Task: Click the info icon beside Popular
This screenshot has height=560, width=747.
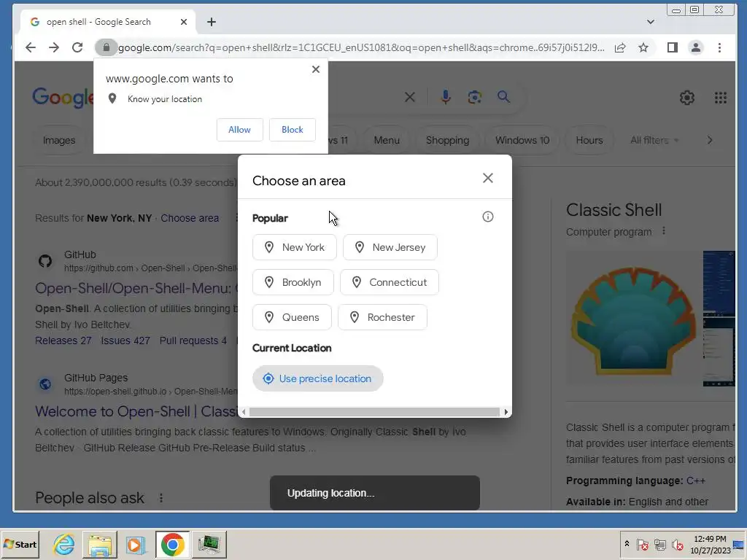Action: [487, 217]
